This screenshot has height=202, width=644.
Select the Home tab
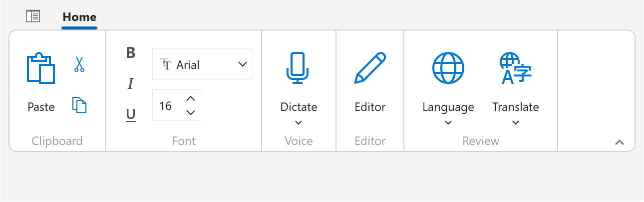click(x=79, y=17)
